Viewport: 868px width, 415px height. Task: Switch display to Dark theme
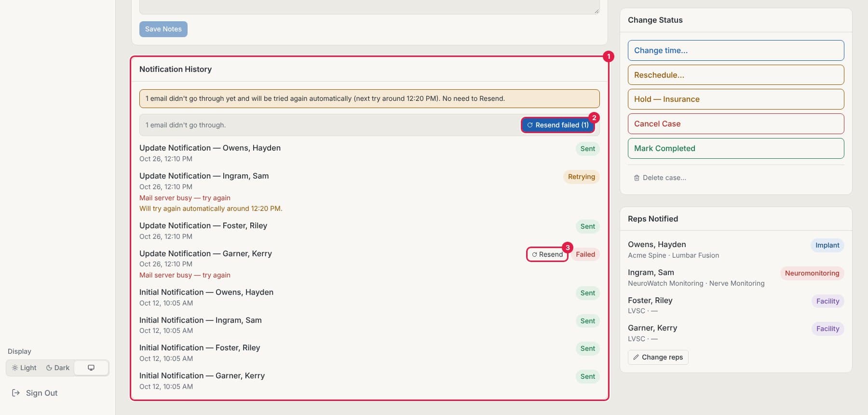click(58, 368)
